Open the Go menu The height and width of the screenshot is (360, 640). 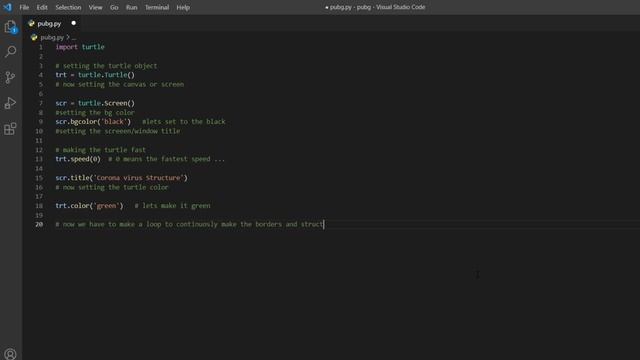click(x=114, y=7)
